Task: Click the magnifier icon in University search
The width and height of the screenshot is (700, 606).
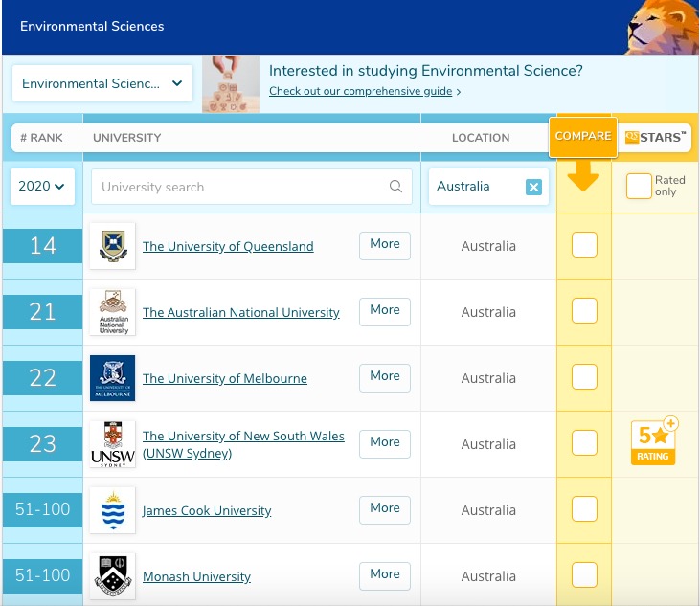Action: coord(395,186)
